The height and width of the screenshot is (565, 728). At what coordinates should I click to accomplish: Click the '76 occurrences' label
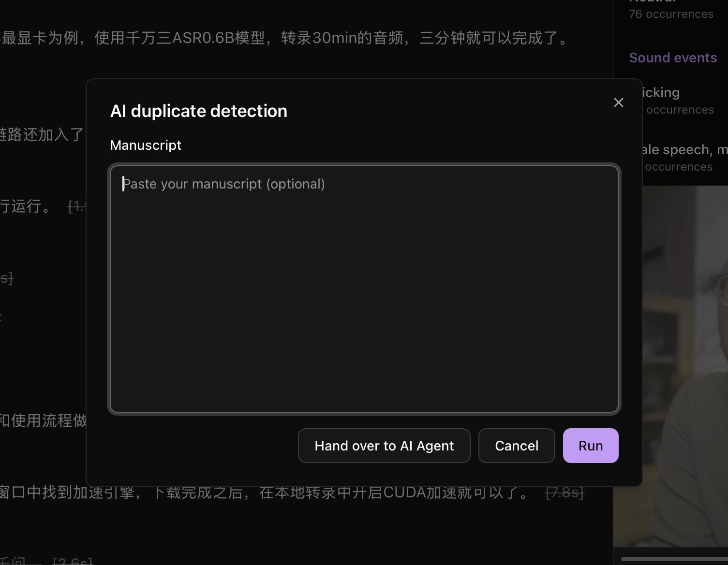pyautogui.click(x=671, y=14)
